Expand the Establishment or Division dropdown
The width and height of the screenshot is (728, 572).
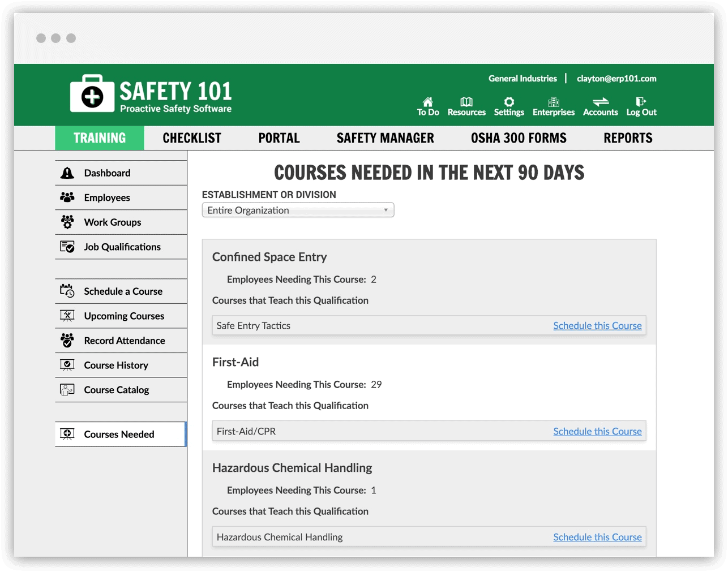coord(298,210)
